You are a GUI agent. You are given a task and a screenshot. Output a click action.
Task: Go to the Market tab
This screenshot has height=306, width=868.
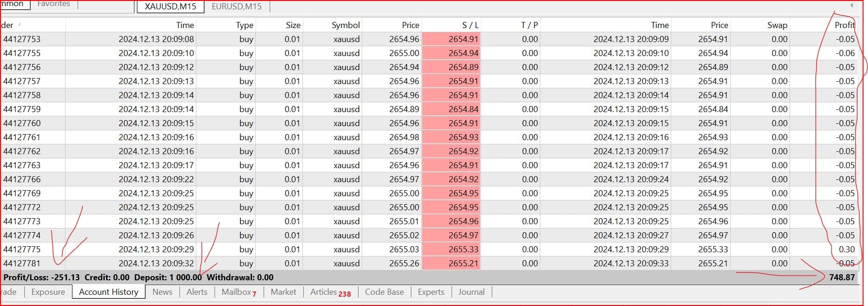(x=283, y=292)
